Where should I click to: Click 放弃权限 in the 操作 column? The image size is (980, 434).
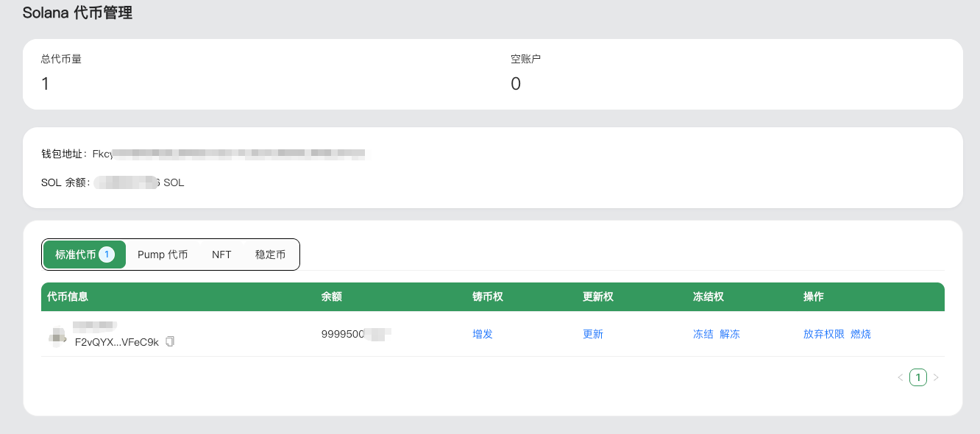[x=824, y=334]
